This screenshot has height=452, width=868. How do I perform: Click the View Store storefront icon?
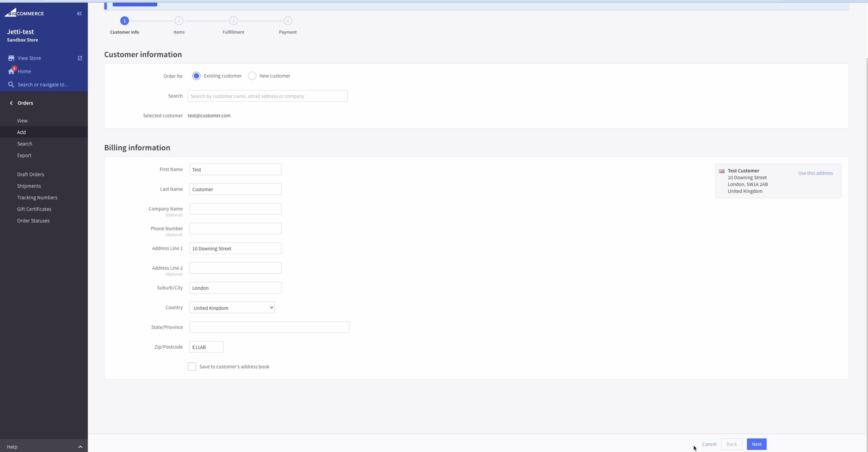[11, 58]
